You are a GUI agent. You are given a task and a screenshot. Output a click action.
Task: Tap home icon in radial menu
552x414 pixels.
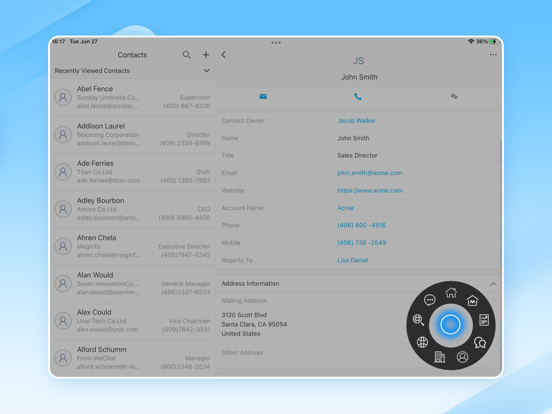click(x=451, y=292)
